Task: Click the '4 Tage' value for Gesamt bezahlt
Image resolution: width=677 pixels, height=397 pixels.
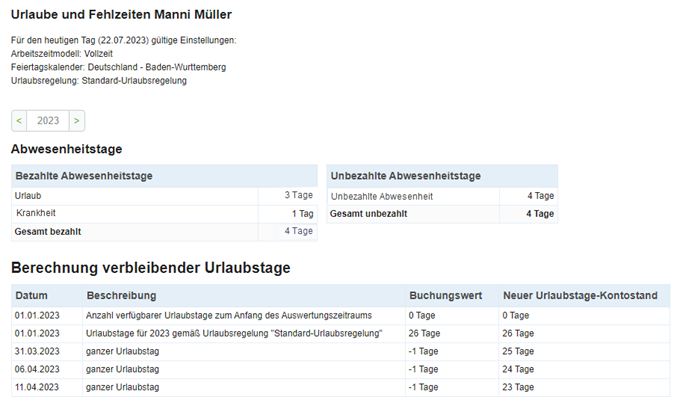Action: [x=298, y=231]
